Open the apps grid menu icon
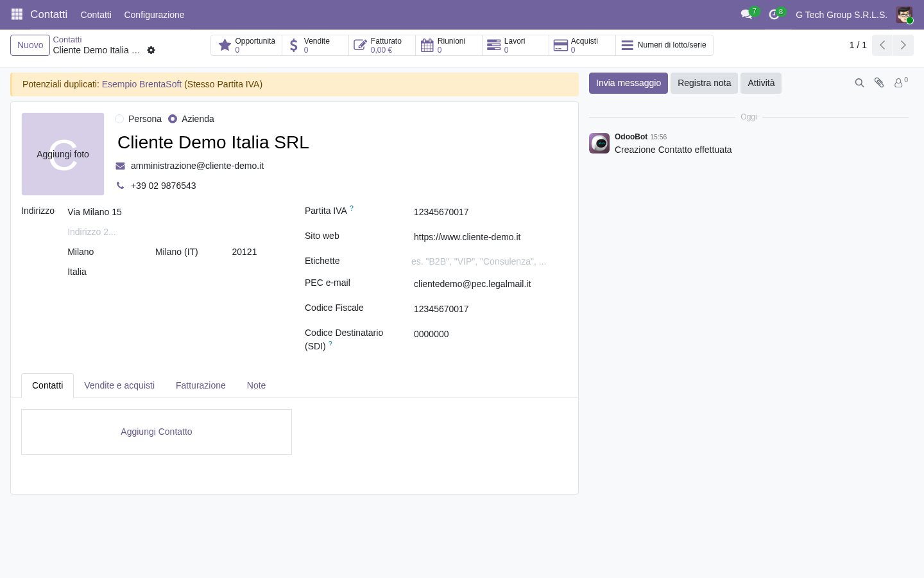Screen dimensions: 924x578 pyautogui.click(x=17, y=14)
